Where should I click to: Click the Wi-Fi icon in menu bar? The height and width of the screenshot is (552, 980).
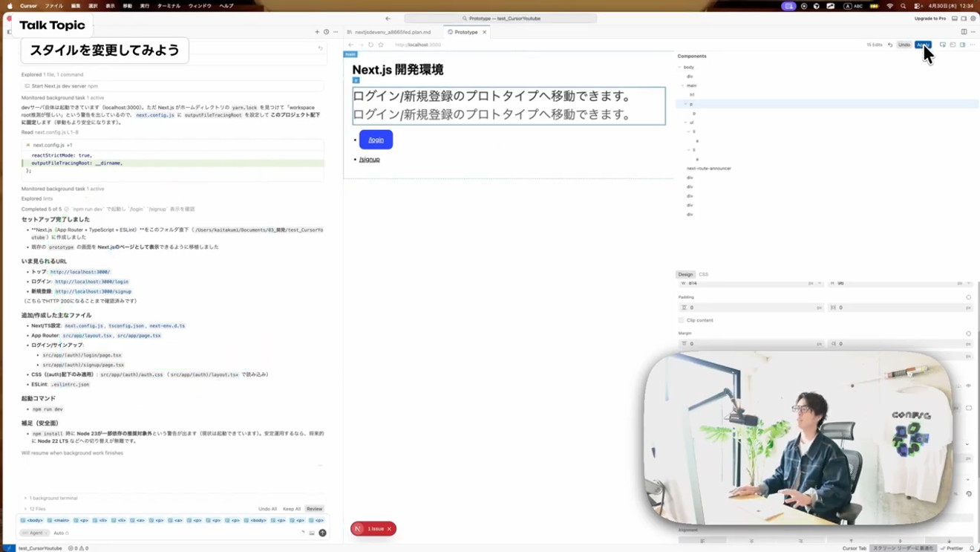pos(889,6)
